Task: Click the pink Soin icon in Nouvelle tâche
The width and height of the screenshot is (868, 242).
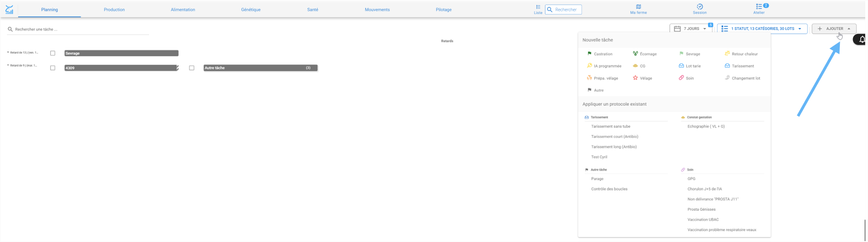Action: (681, 78)
